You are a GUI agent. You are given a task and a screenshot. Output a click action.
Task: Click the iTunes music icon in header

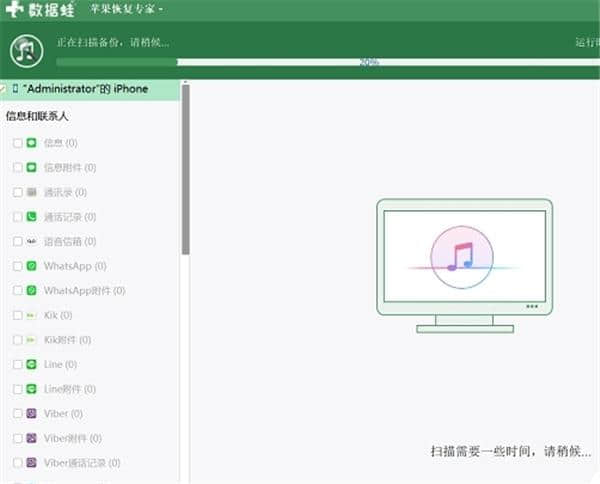click(27, 48)
